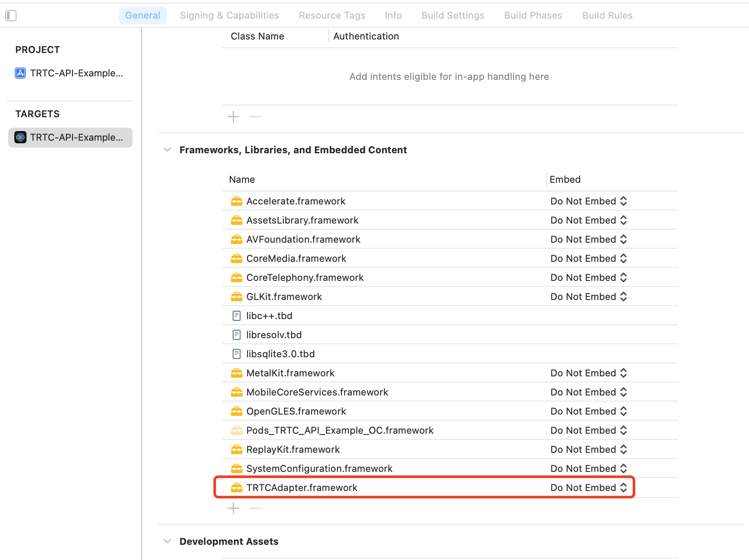This screenshot has width=749, height=560.
Task: Collapse the Development Assets section
Action: point(167,541)
